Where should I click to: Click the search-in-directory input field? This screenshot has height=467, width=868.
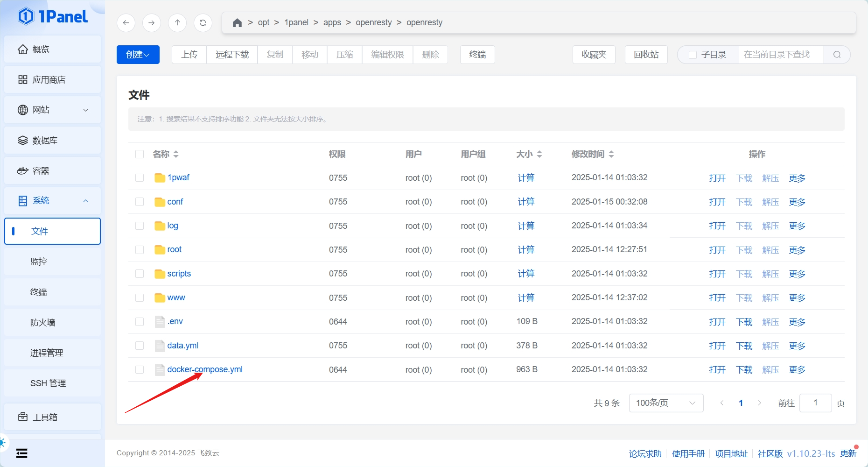(x=780, y=55)
